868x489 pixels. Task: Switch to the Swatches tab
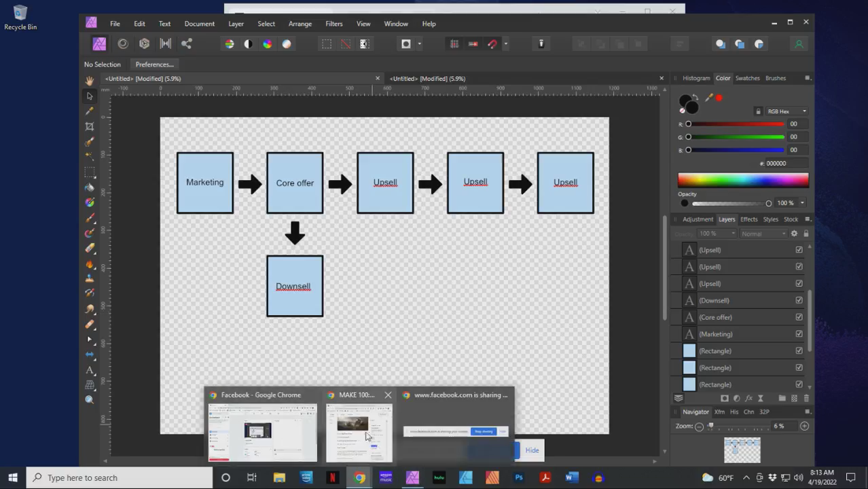[747, 77]
